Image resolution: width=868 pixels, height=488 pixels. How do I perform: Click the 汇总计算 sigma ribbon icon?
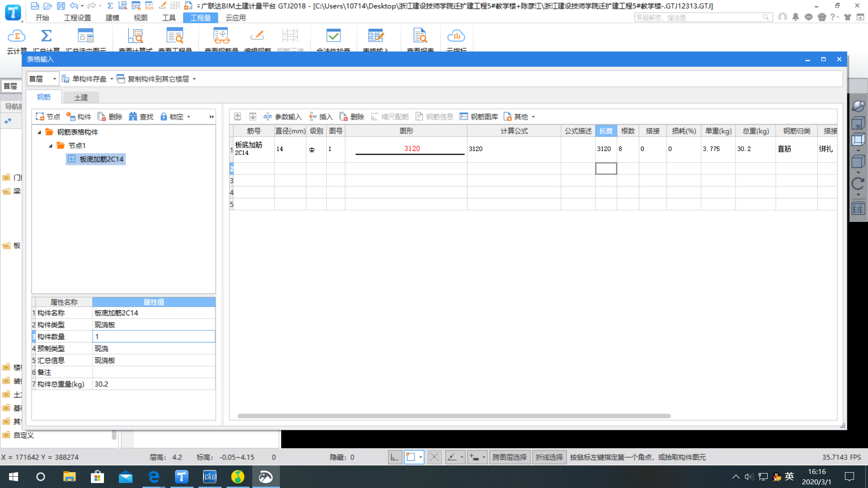[x=46, y=36]
